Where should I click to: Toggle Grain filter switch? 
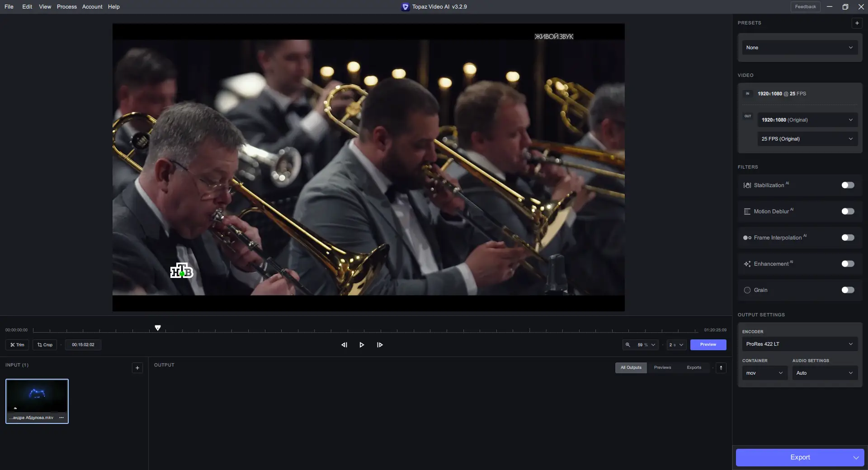click(848, 290)
